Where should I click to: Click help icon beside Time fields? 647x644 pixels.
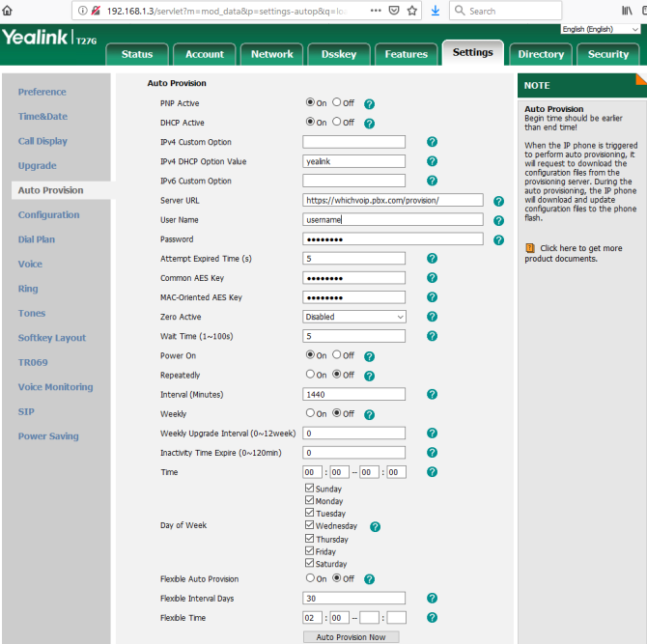432,472
